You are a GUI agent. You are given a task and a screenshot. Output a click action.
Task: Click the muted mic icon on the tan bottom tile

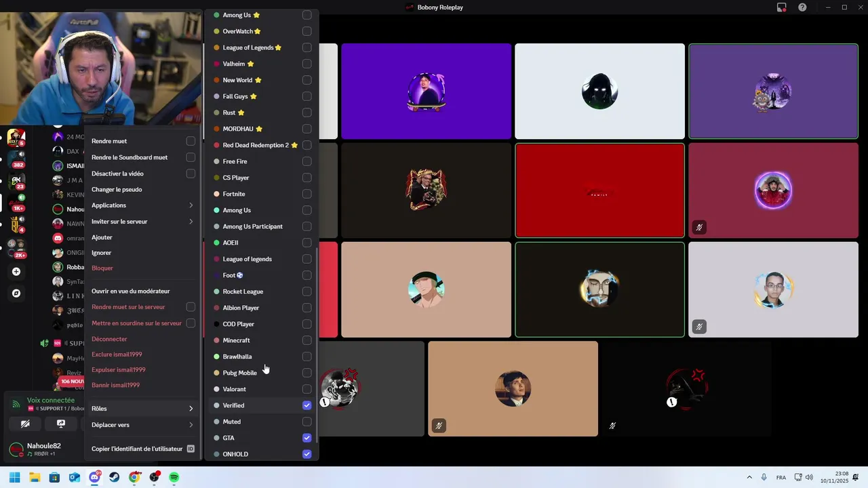[x=439, y=426]
